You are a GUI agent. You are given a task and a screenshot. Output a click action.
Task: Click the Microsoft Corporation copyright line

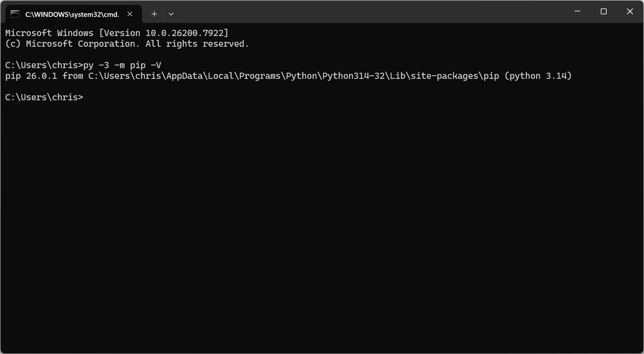[127, 44]
